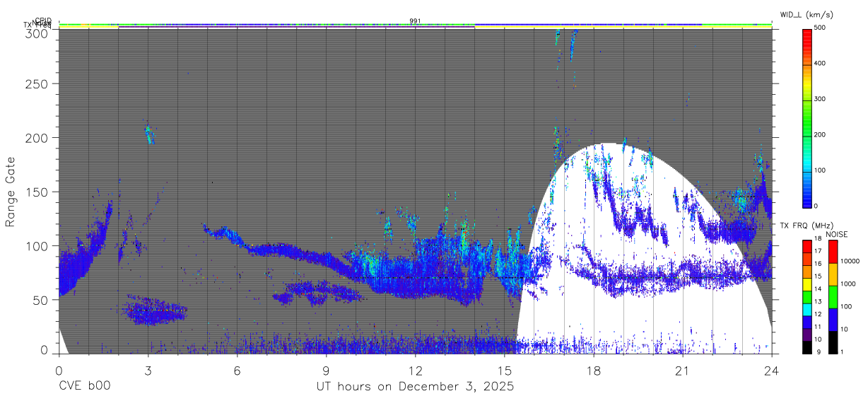Click the 10000 tick in NOISE legend
868x401 pixels.
(850, 262)
